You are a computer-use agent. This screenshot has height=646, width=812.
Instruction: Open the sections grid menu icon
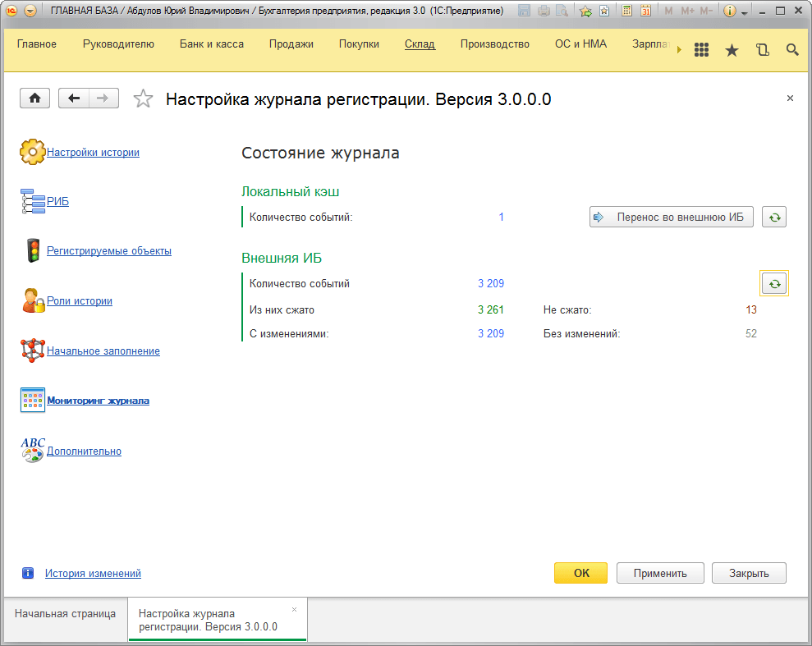701,50
